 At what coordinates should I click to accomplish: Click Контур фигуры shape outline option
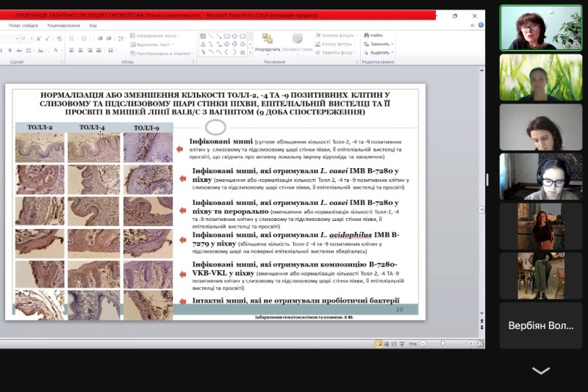click(x=336, y=44)
